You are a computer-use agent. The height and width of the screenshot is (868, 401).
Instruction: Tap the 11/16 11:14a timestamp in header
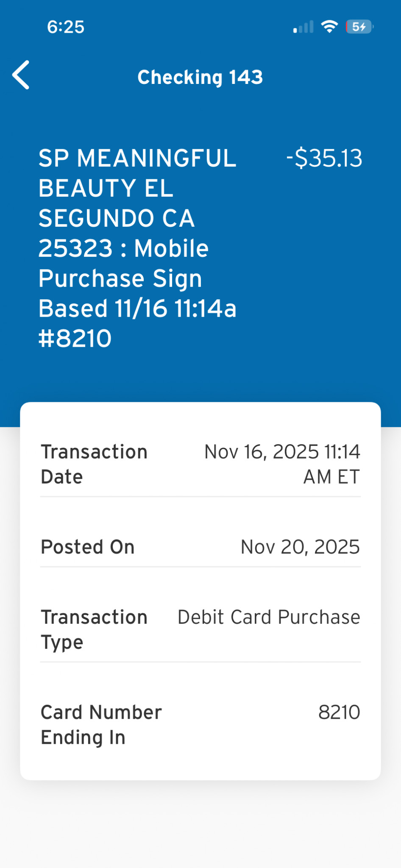175,308
